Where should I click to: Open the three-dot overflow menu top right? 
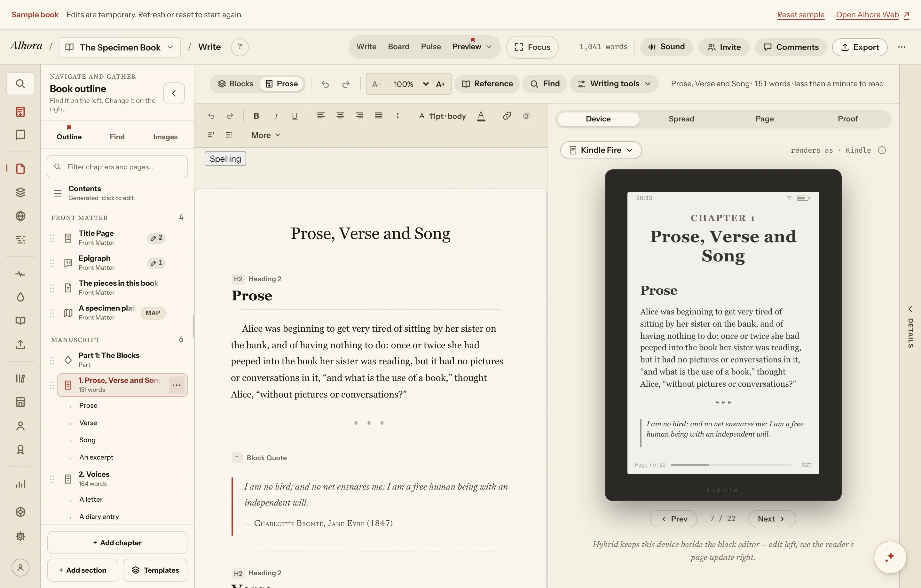(x=901, y=47)
